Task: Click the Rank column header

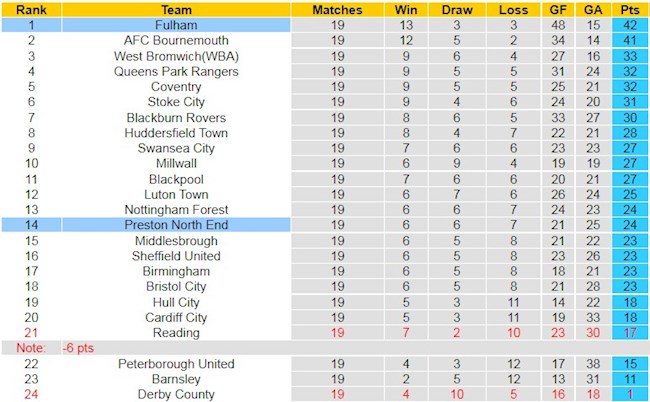Action: pos(31,9)
